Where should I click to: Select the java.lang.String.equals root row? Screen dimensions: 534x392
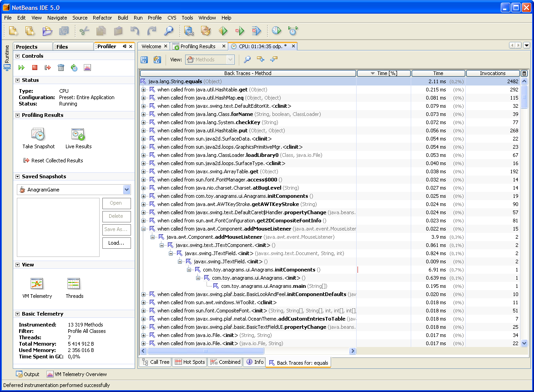tap(330, 81)
